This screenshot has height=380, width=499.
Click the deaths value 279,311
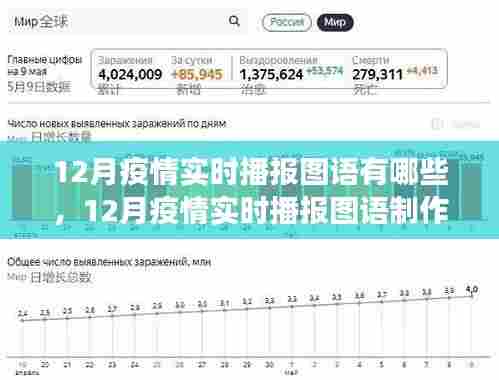click(378, 74)
